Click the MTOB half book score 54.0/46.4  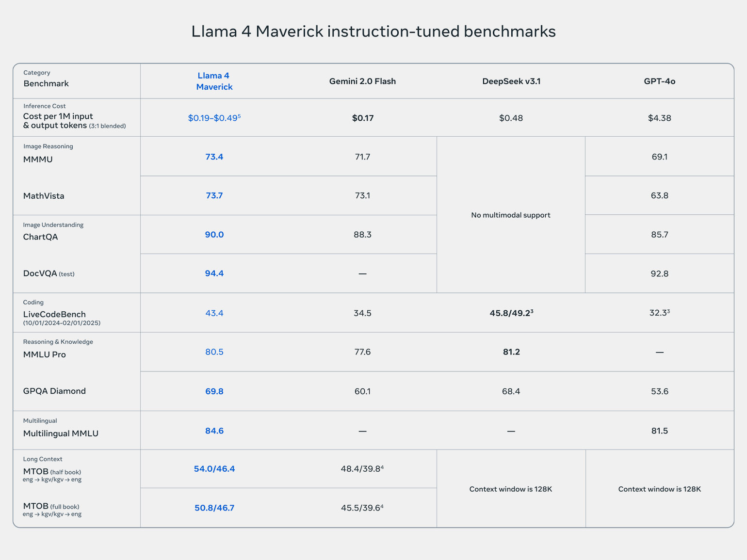(214, 469)
